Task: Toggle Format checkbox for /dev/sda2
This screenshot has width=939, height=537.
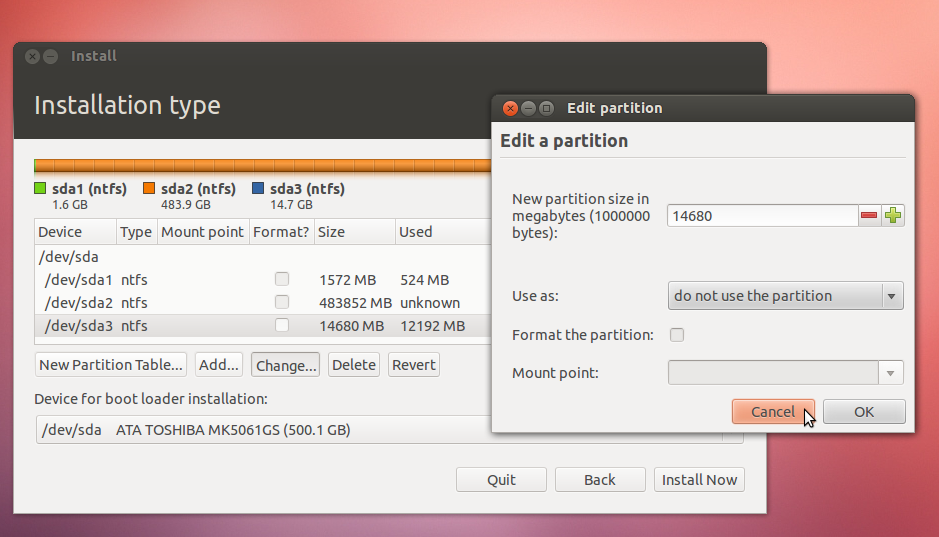Action: (x=282, y=302)
